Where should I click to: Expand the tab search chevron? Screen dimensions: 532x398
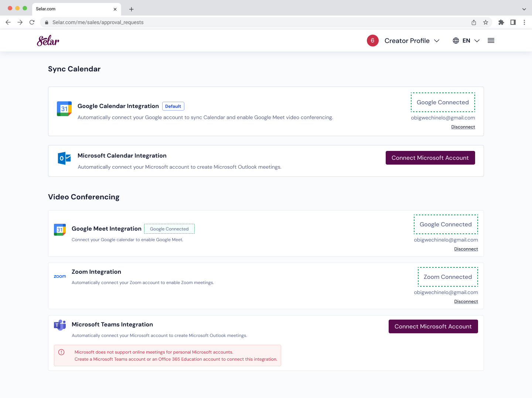[x=524, y=9]
